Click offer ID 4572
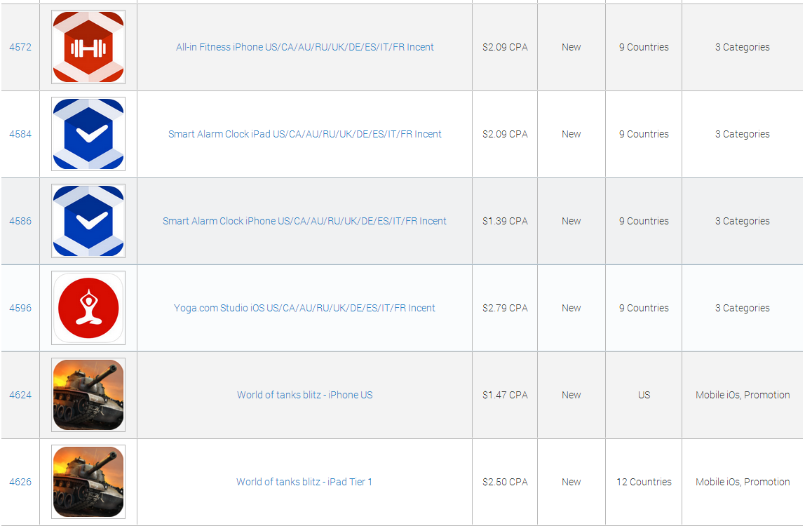Viewport: 812px width, 526px height. tap(20, 47)
